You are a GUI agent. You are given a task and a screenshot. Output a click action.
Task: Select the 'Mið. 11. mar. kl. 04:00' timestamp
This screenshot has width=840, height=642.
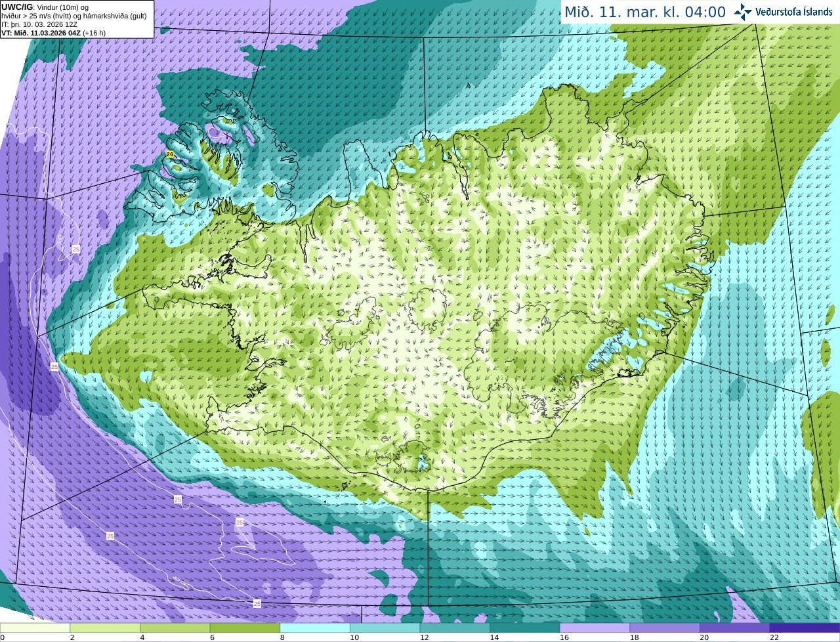(x=645, y=12)
